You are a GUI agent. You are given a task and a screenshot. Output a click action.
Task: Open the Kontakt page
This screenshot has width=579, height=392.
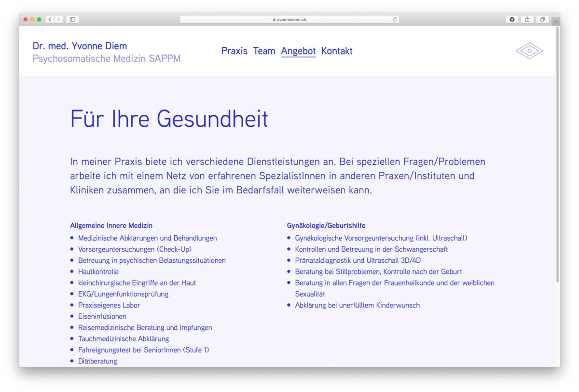[337, 51]
